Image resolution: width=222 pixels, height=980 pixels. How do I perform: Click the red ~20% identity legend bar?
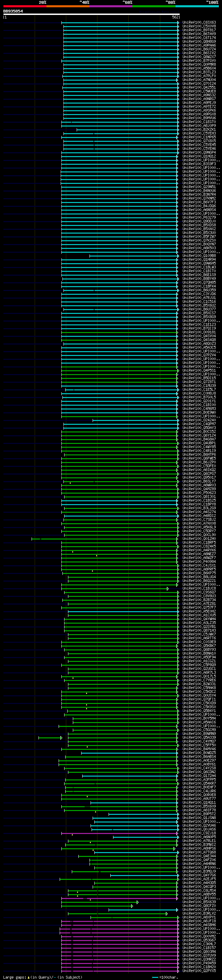pos(25,6)
